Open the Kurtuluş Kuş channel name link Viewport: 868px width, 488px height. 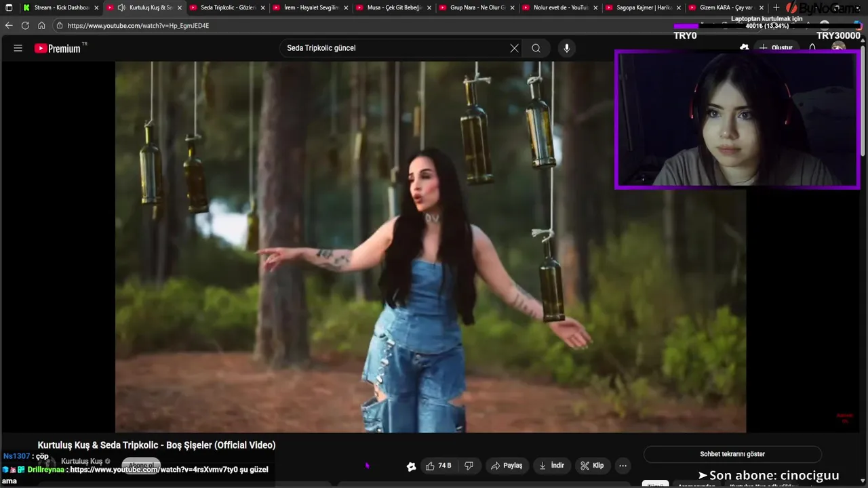pyautogui.click(x=82, y=462)
